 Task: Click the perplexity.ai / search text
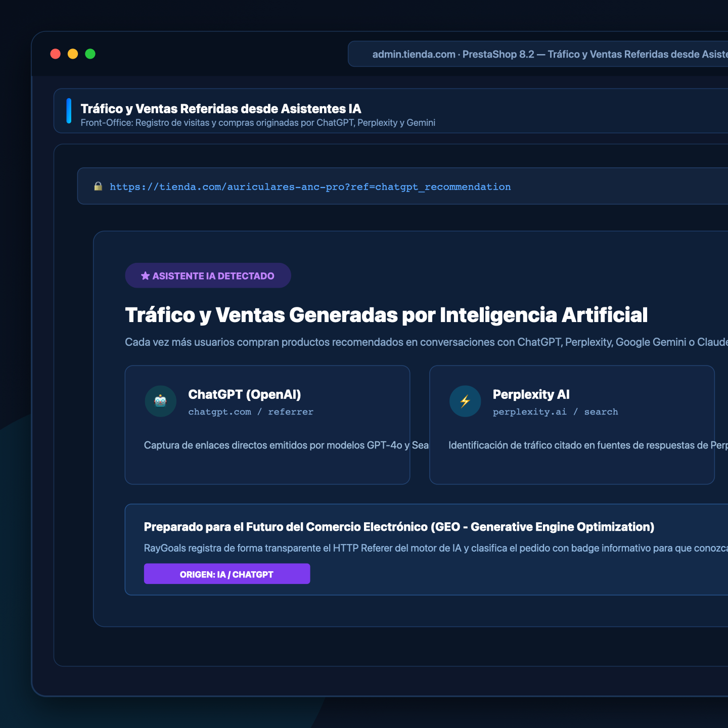click(556, 412)
